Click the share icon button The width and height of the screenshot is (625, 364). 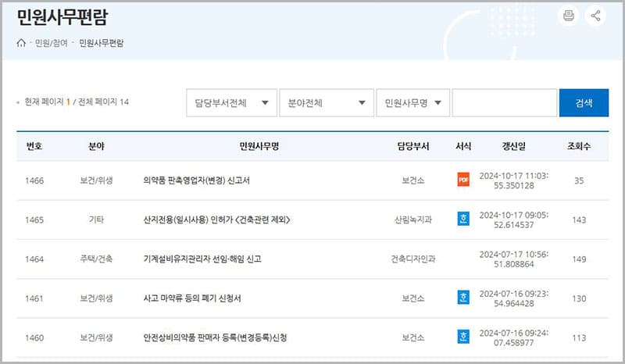(x=596, y=16)
